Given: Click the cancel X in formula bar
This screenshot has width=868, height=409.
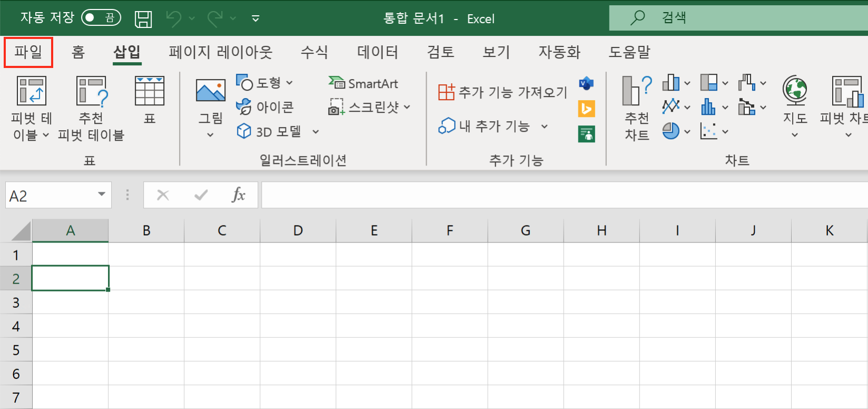Looking at the screenshot, I should [x=163, y=195].
